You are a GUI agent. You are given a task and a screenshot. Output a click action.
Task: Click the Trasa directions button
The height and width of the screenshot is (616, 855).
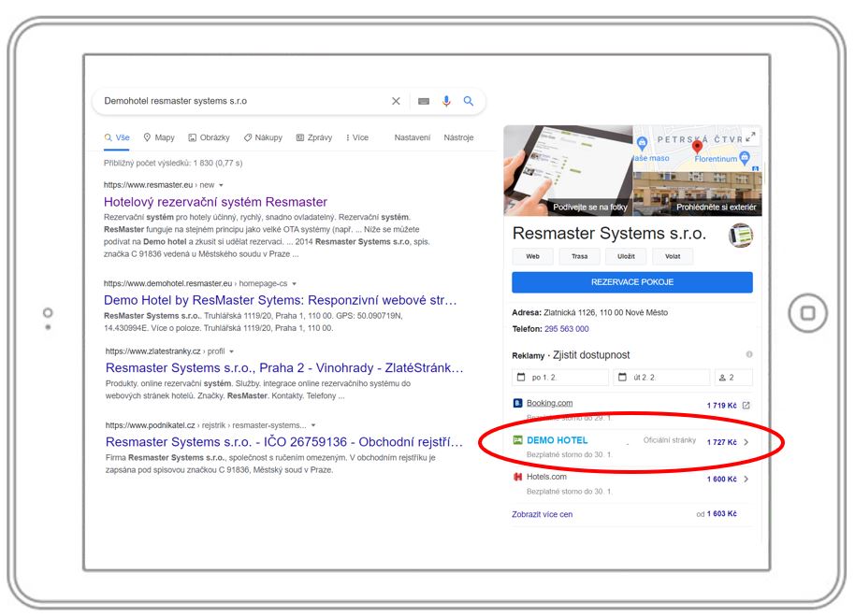(580, 256)
